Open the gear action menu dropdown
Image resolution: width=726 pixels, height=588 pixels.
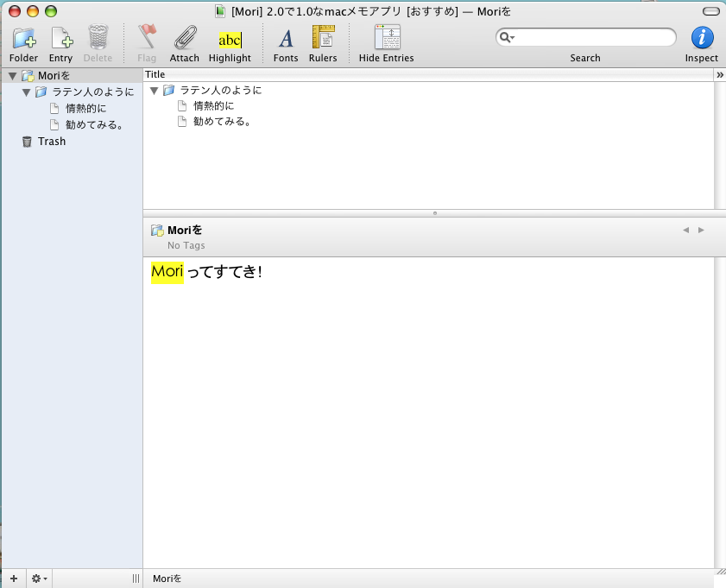pyautogui.click(x=40, y=579)
